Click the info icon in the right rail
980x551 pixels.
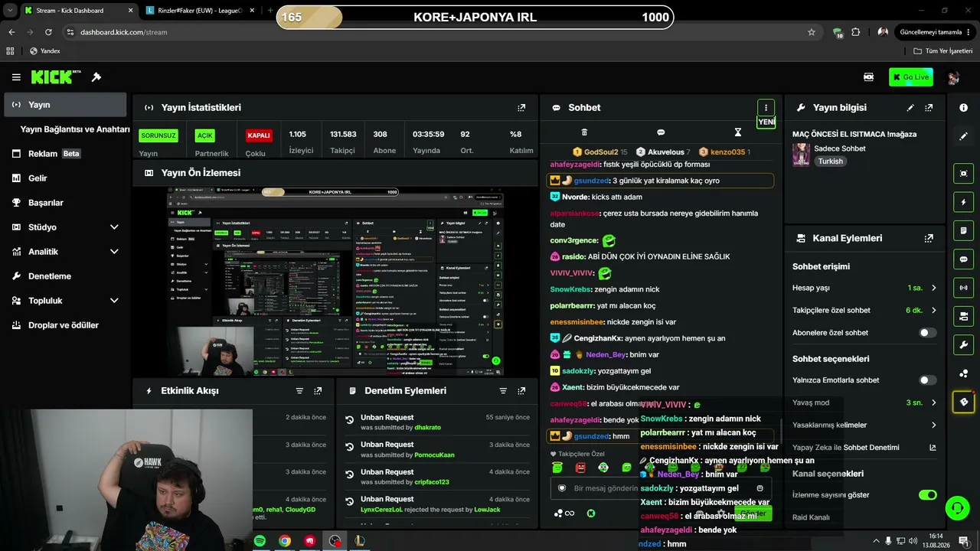[x=964, y=108]
